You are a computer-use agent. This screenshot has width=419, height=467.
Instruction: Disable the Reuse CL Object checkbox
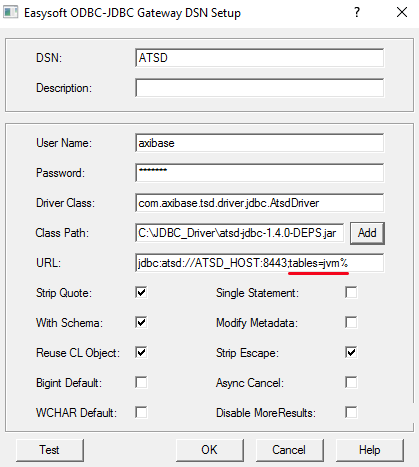point(141,353)
